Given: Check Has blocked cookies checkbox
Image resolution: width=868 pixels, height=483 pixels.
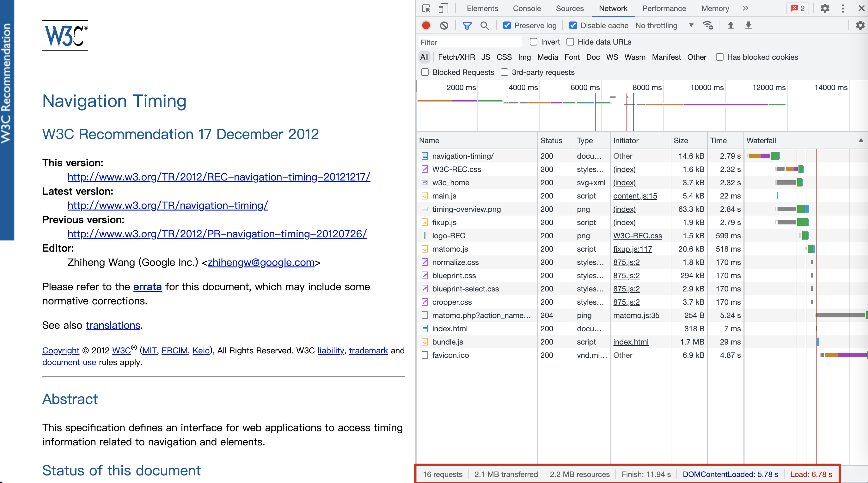Looking at the screenshot, I should tap(719, 57).
